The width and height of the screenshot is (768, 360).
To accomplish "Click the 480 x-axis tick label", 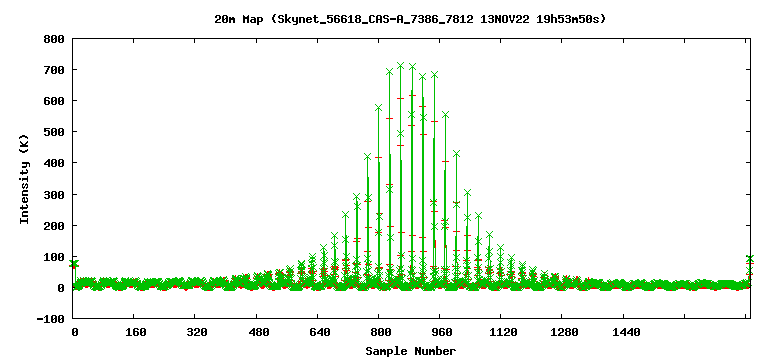I will (259, 332).
